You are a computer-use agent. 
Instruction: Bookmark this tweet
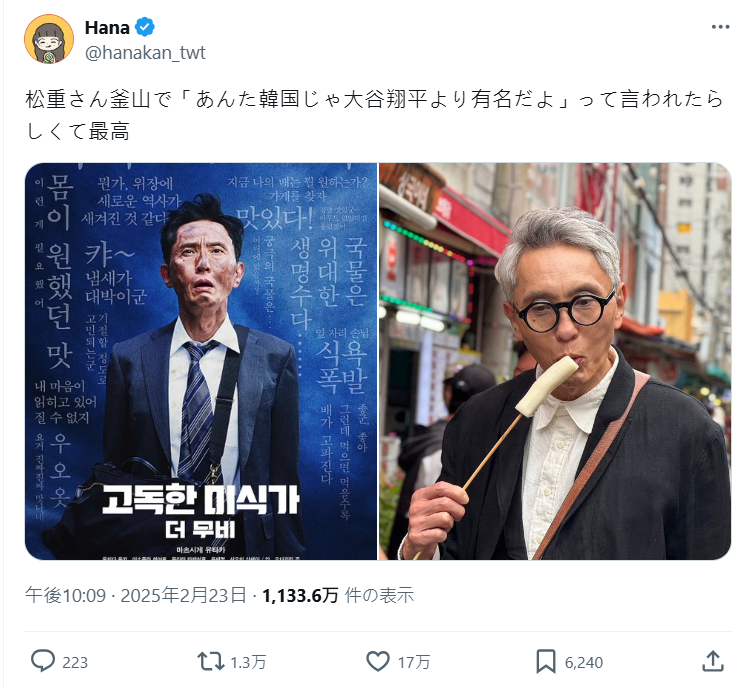click(x=546, y=662)
